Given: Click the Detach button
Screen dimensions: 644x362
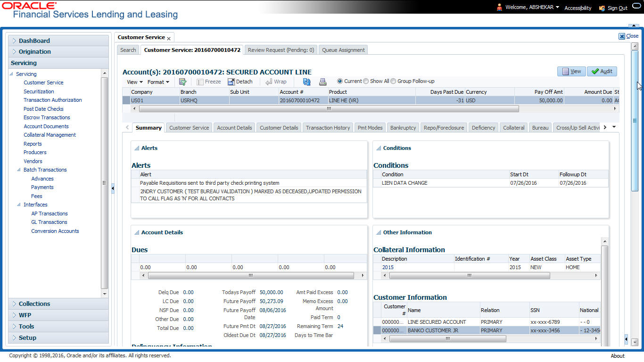Looking at the screenshot, I should (240, 82).
